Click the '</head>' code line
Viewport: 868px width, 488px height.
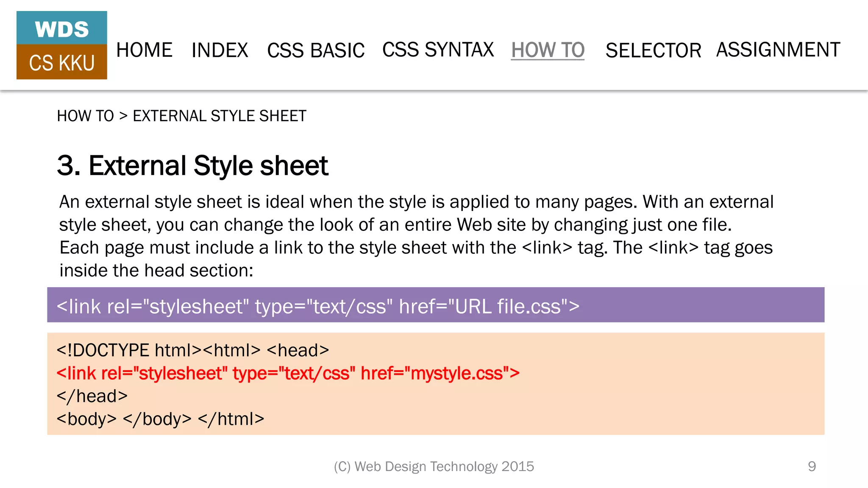point(92,396)
